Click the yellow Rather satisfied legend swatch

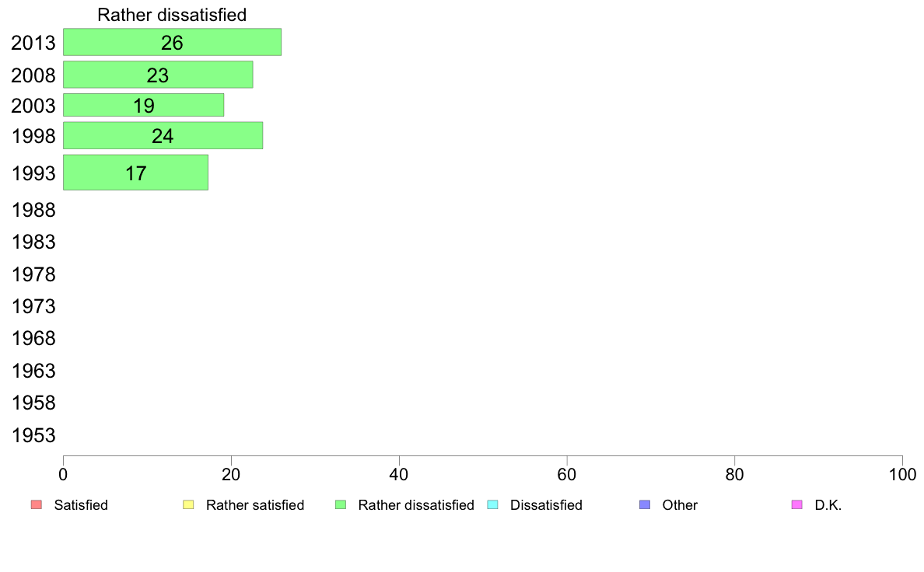(x=187, y=505)
